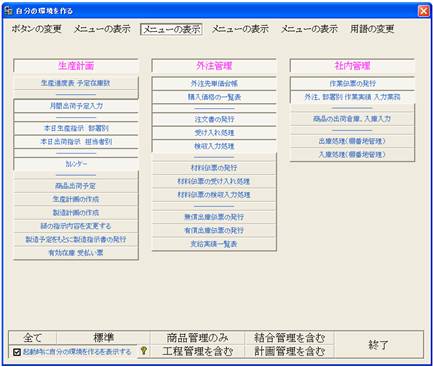
Task: Click the outlined メニューの表示 tab
Action: (171, 29)
